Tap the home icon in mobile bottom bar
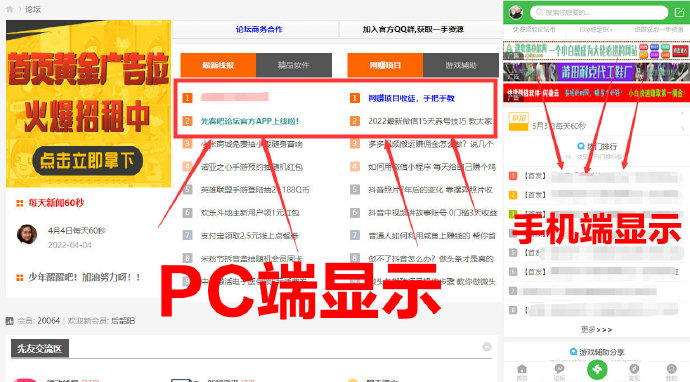The image size is (690, 382). [522, 370]
